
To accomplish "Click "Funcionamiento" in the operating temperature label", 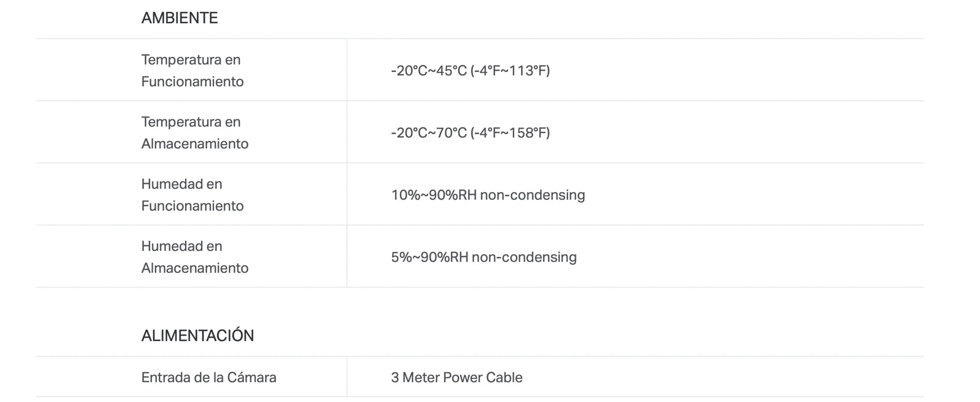I will click(192, 81).
